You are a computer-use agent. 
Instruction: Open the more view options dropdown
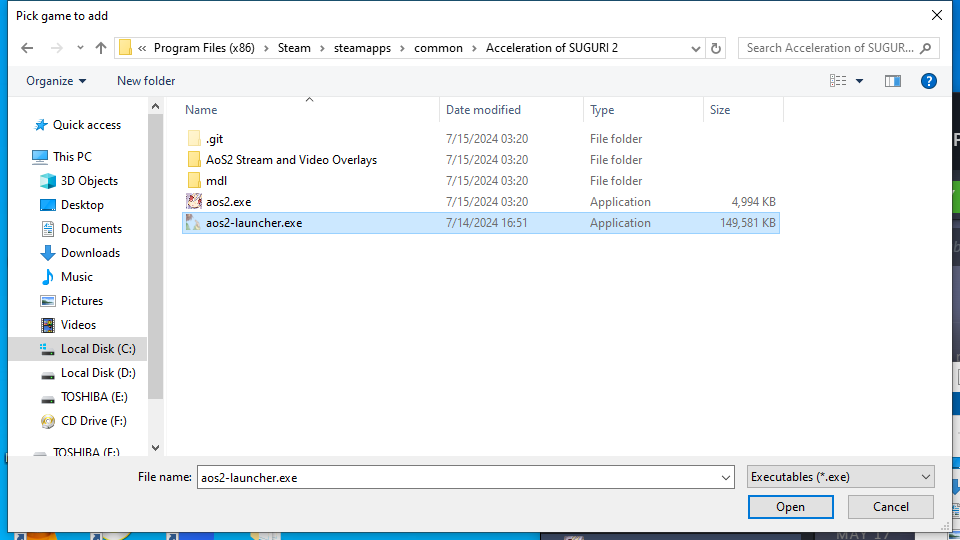(860, 81)
